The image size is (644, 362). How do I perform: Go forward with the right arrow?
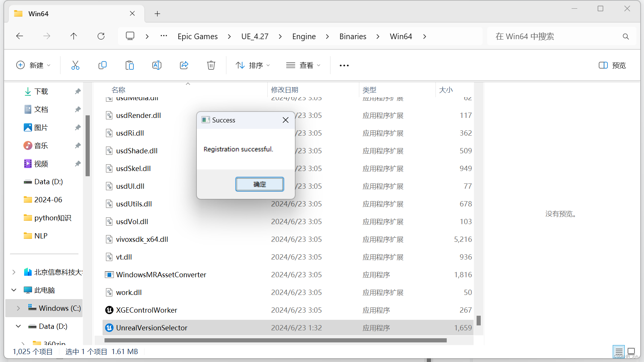pos(47,36)
